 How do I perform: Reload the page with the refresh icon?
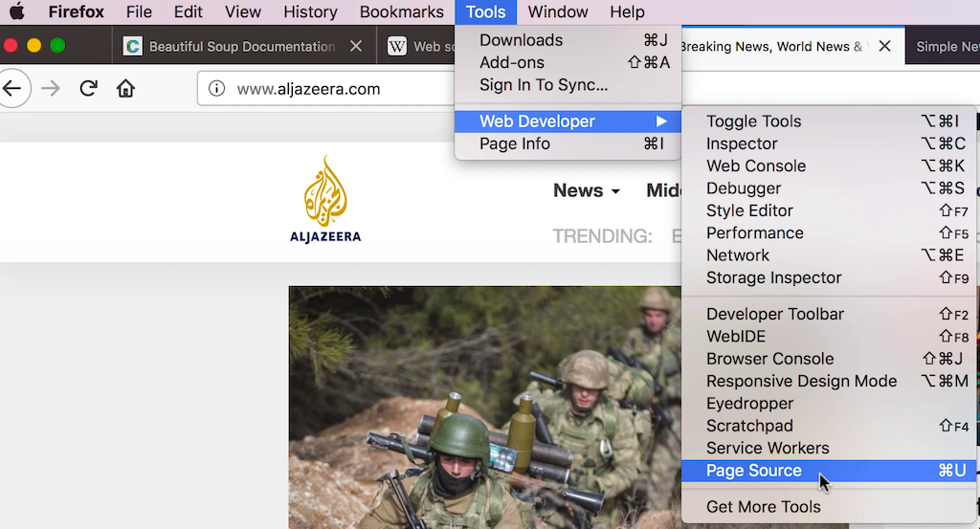[88, 89]
